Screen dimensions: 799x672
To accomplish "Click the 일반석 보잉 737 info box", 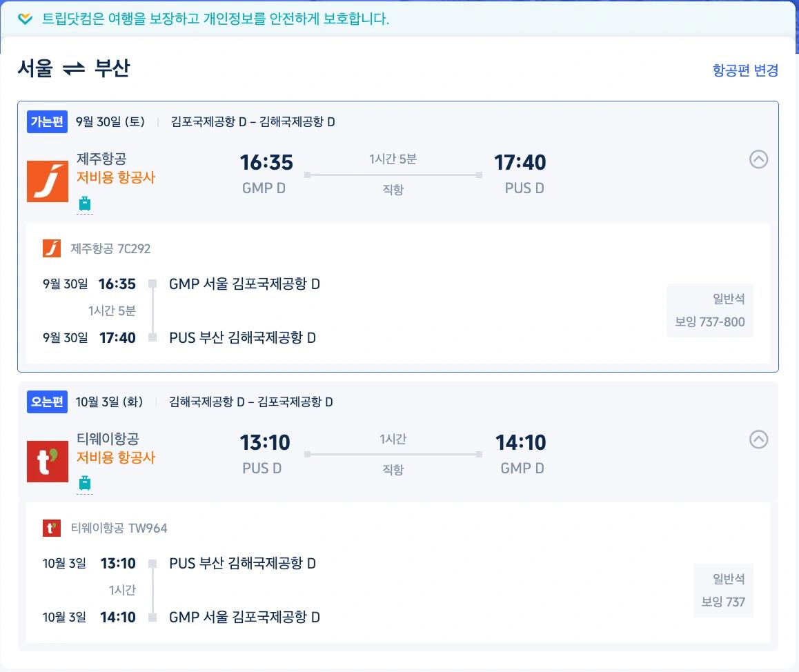I will [x=723, y=590].
